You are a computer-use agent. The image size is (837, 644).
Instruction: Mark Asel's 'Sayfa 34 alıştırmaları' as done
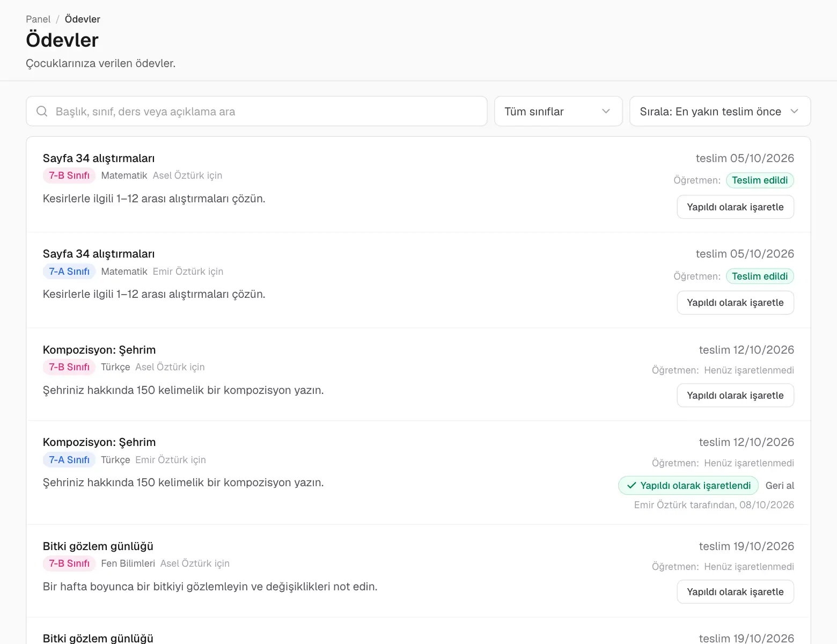[735, 207]
